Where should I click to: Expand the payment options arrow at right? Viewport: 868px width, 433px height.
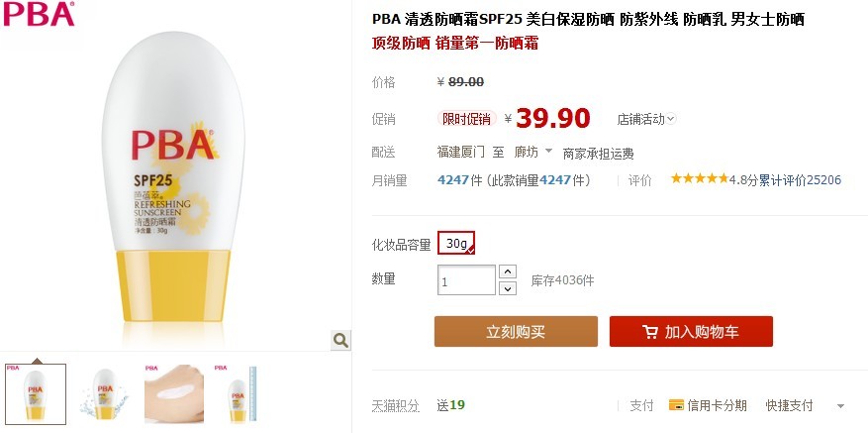(x=840, y=406)
